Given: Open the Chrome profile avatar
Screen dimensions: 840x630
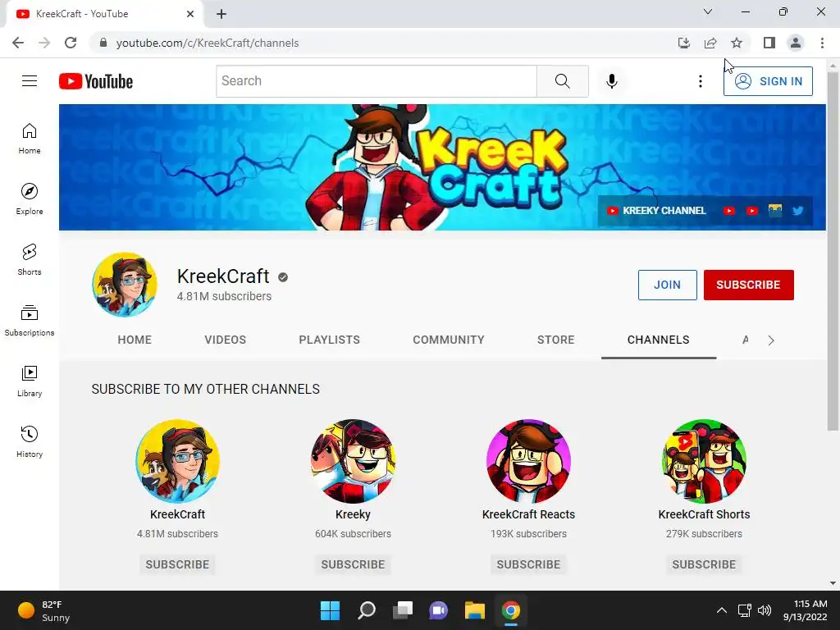Looking at the screenshot, I should 796,43.
